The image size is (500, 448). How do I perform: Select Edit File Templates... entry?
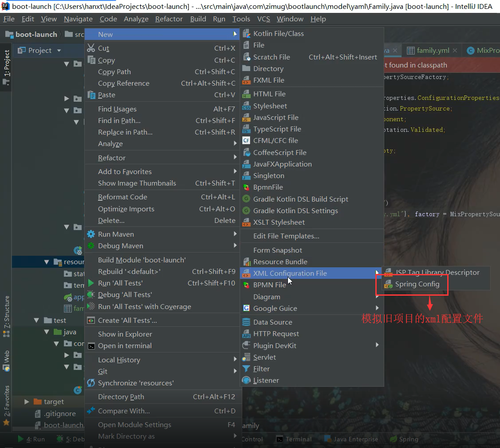(312, 236)
